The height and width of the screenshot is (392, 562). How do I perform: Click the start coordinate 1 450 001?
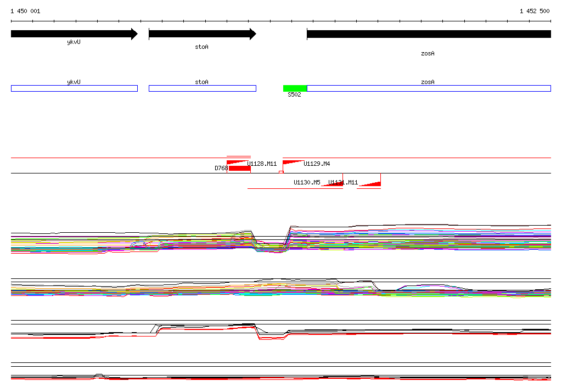[25, 11]
